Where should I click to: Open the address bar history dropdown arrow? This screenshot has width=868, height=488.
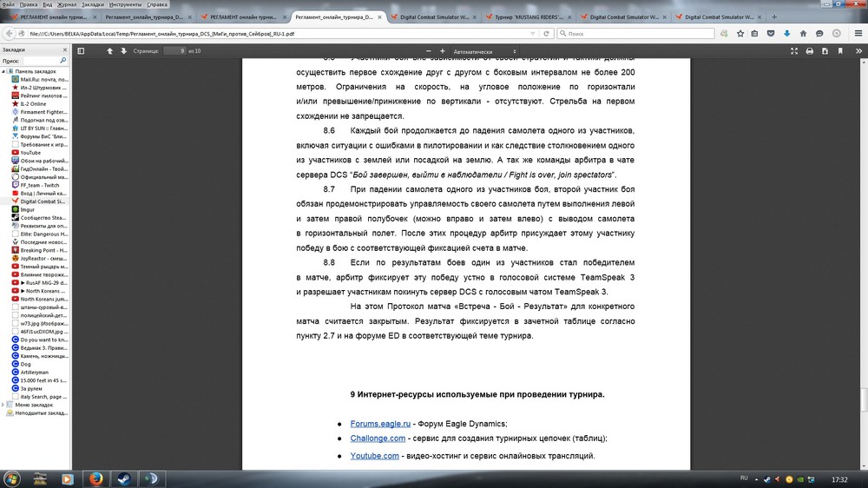[533, 34]
